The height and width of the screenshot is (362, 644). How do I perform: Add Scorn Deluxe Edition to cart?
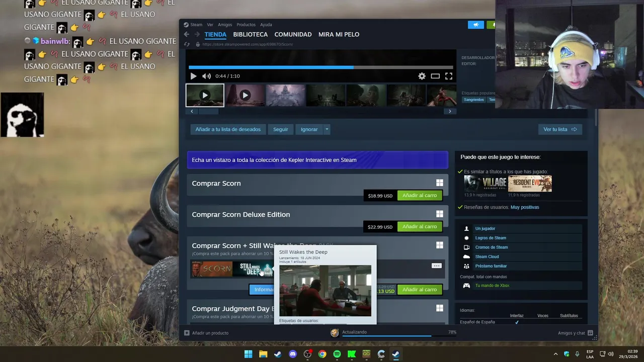tap(420, 227)
